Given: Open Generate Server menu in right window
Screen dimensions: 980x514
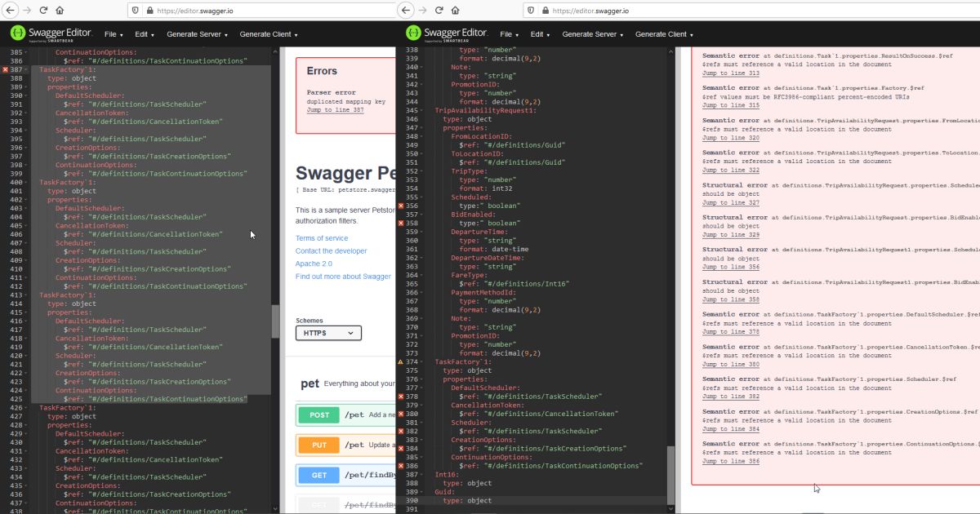Looking at the screenshot, I should click(592, 34).
